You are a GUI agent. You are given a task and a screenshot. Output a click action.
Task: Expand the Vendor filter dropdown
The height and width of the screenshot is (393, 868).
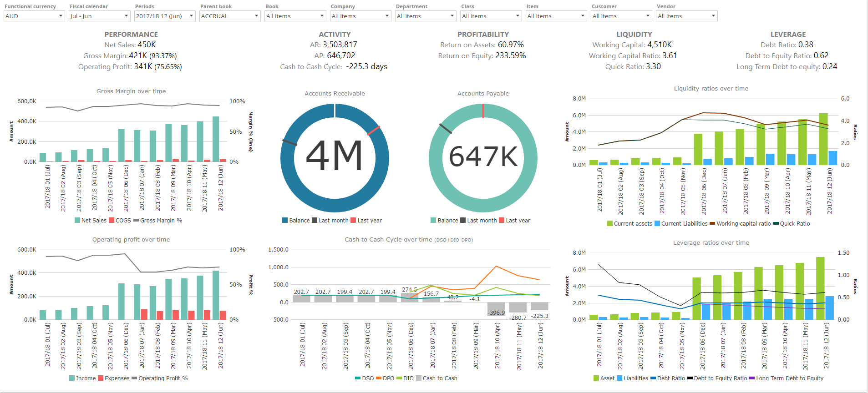click(686, 16)
